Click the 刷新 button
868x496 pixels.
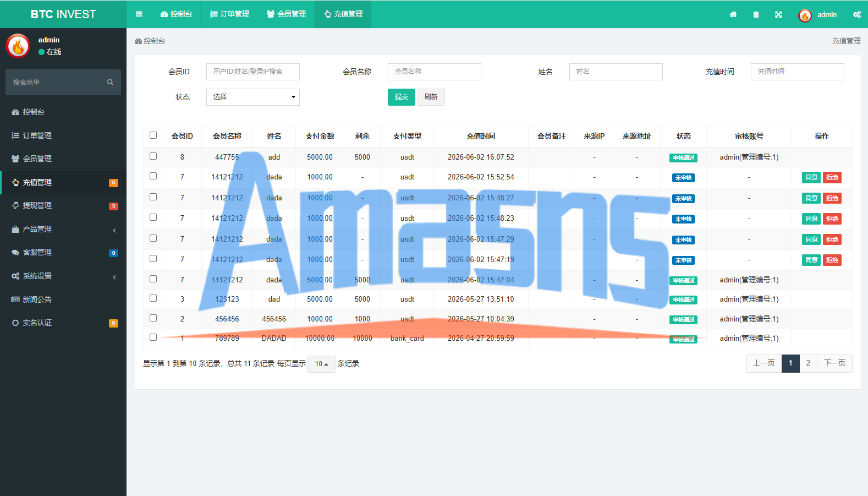(x=431, y=97)
